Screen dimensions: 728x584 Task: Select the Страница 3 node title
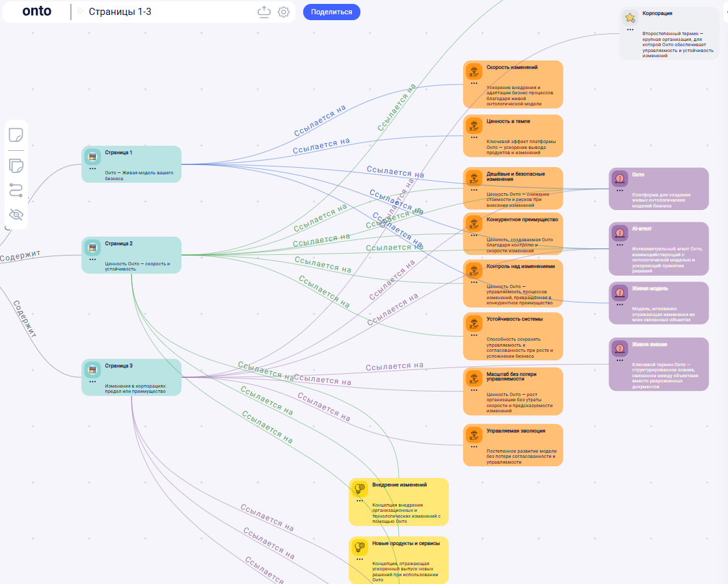[x=119, y=365]
